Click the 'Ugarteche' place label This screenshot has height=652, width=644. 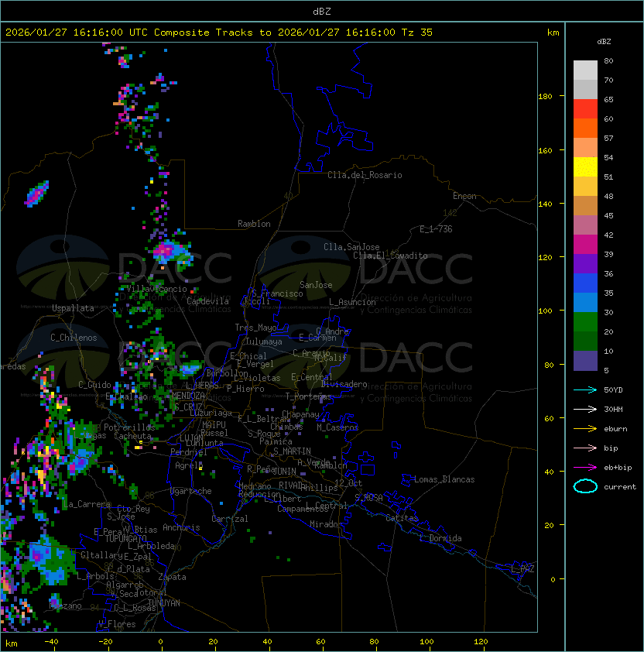click(x=191, y=491)
